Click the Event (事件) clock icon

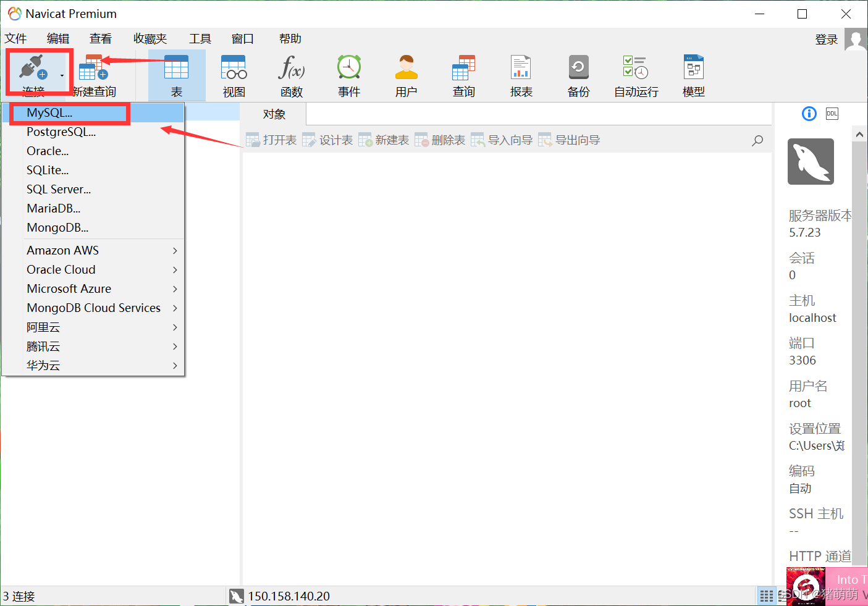349,67
